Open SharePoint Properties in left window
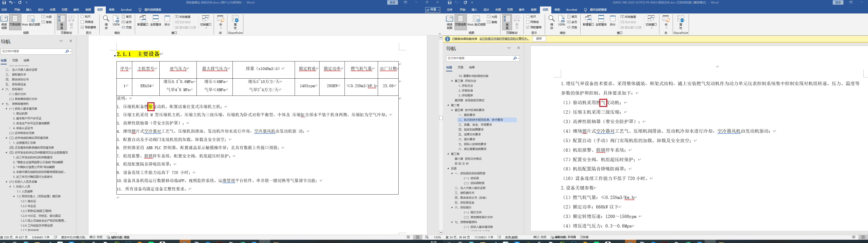The image size is (868, 243). click(x=236, y=22)
